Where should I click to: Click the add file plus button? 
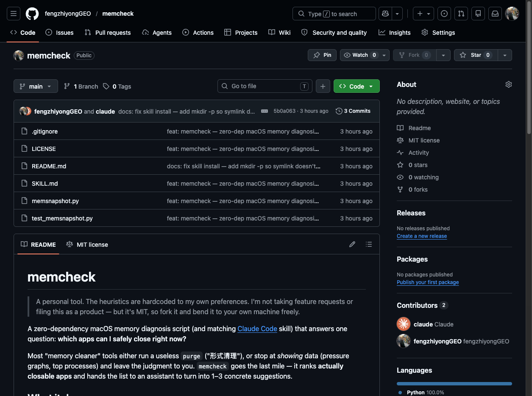click(x=323, y=86)
